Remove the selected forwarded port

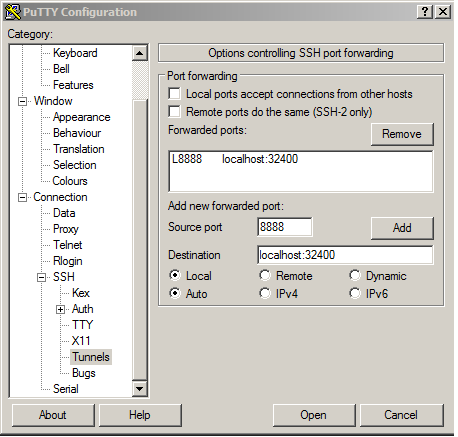(x=402, y=134)
